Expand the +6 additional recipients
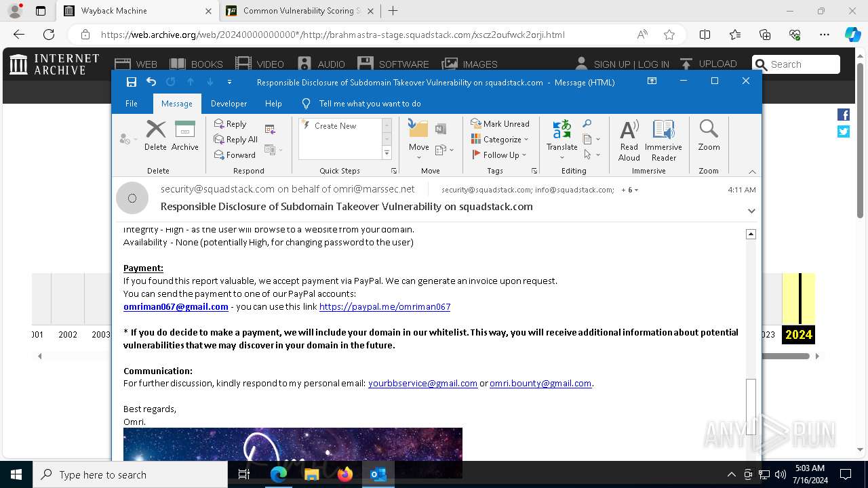Viewport: 868px width, 488px height. pyautogui.click(x=629, y=190)
